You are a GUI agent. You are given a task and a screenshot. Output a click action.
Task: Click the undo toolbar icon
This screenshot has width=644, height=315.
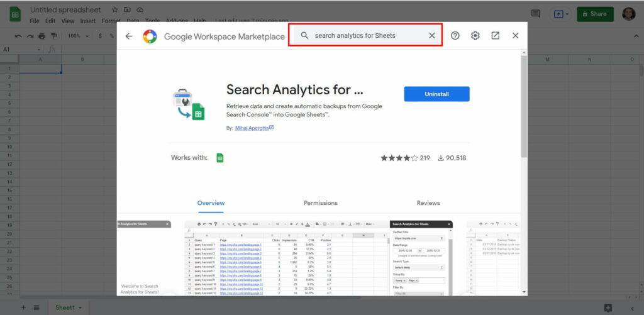(18, 36)
